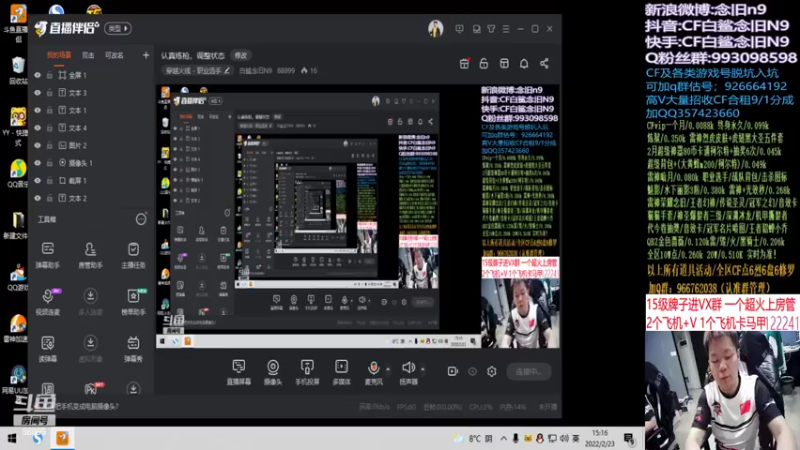800x450 pixels.
Task: Open weather widget showing 8°C
Action: tap(474, 438)
